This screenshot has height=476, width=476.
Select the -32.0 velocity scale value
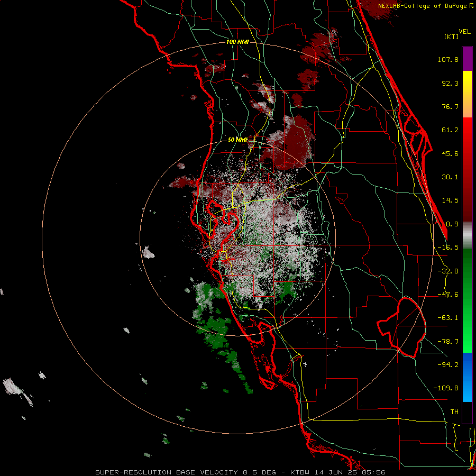click(448, 271)
